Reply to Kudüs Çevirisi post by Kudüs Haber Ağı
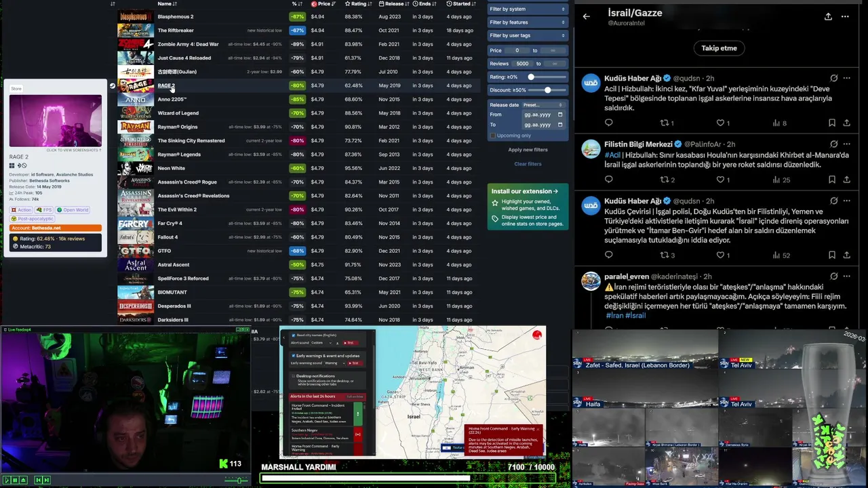The width and height of the screenshot is (868, 488). coord(608,255)
